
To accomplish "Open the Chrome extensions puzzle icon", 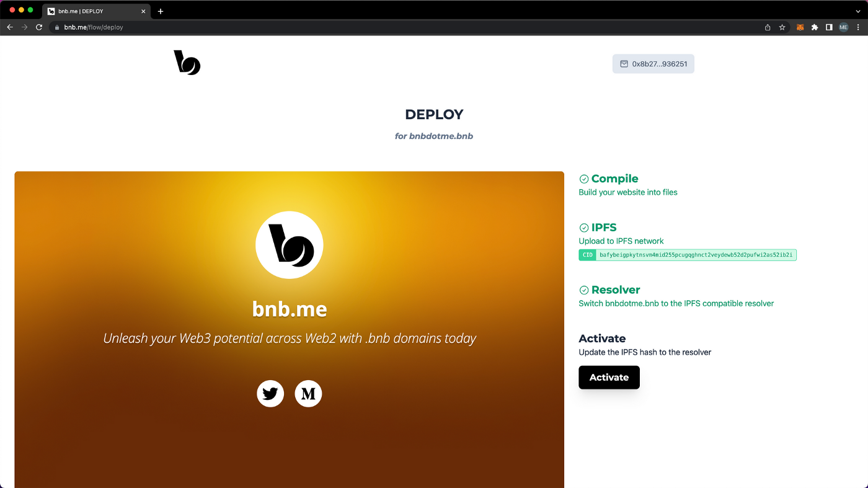I will click(x=815, y=27).
